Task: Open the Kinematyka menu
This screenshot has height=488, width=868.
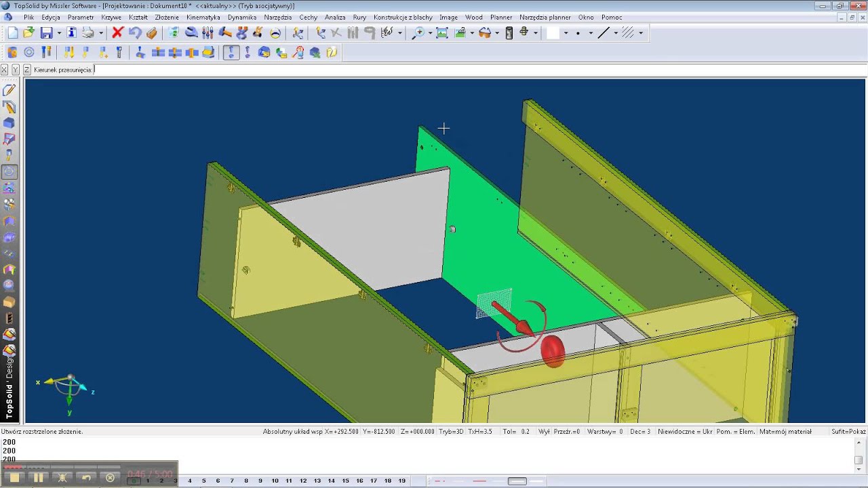Action: (203, 18)
